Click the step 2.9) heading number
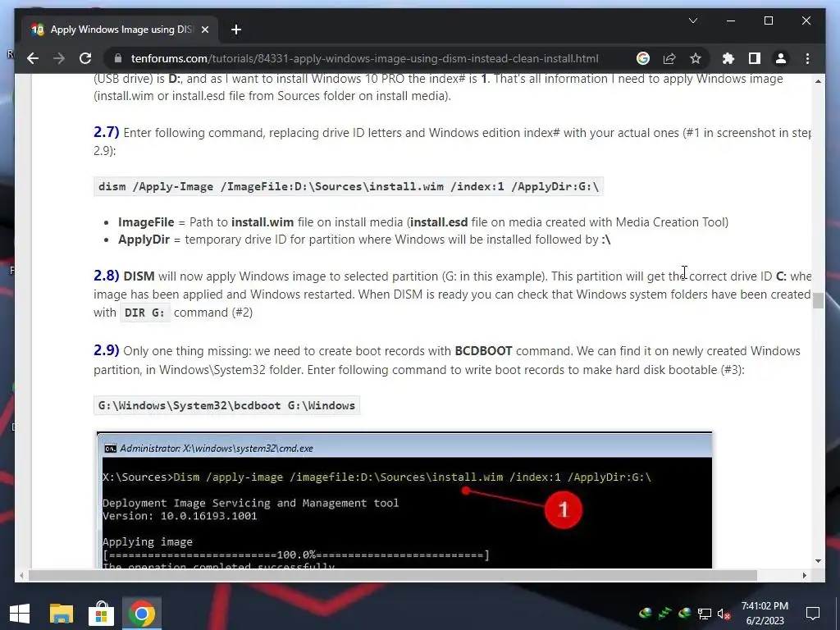 click(106, 350)
